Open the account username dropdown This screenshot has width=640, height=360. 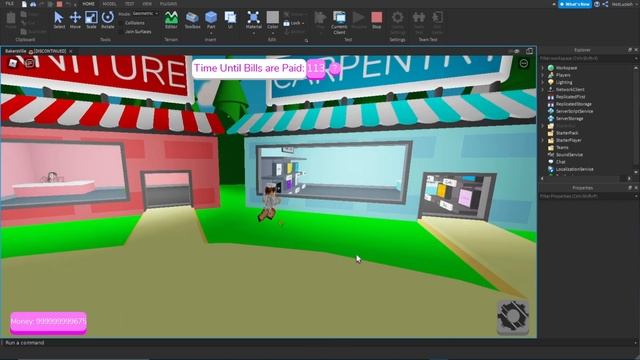(x=624, y=4)
